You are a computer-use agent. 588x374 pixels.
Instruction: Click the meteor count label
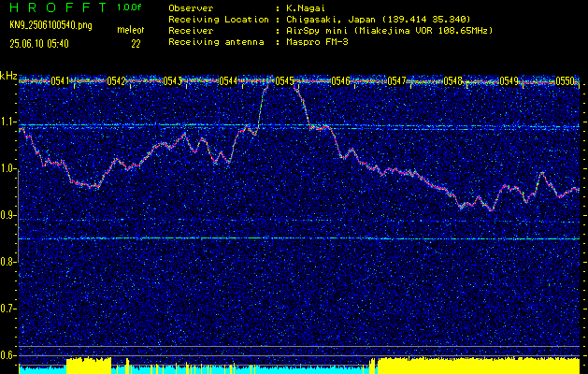pyautogui.click(x=131, y=30)
